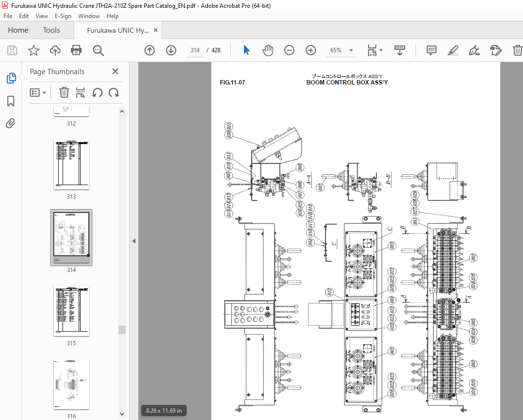Image resolution: width=523 pixels, height=420 pixels.
Task: Click the page number field showing 314
Action: (x=195, y=50)
